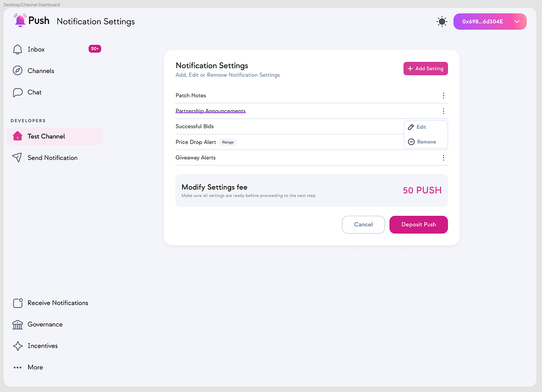Toggle the Range option on Price Drop Alert
Screen dimensions: 542x392
(228, 142)
